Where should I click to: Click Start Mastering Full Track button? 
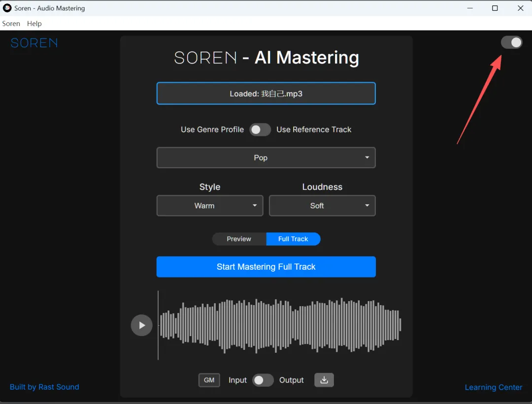point(266,267)
